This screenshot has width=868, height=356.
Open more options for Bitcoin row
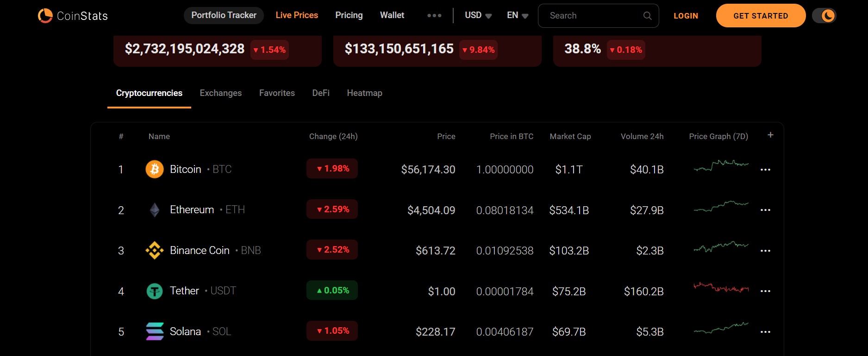point(765,170)
